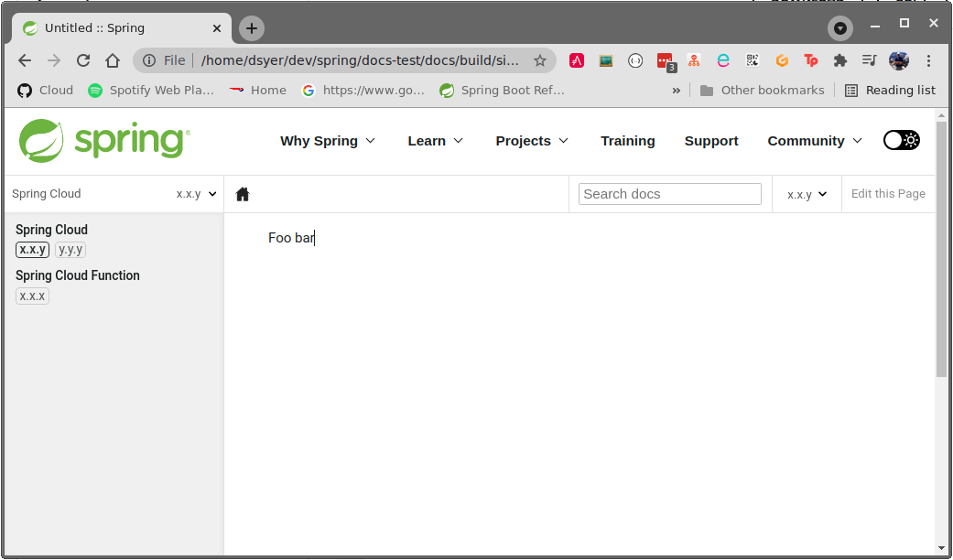Select the x.x.x badge under Spring Cloud Function
Screen dimensions: 953x560
(32, 296)
